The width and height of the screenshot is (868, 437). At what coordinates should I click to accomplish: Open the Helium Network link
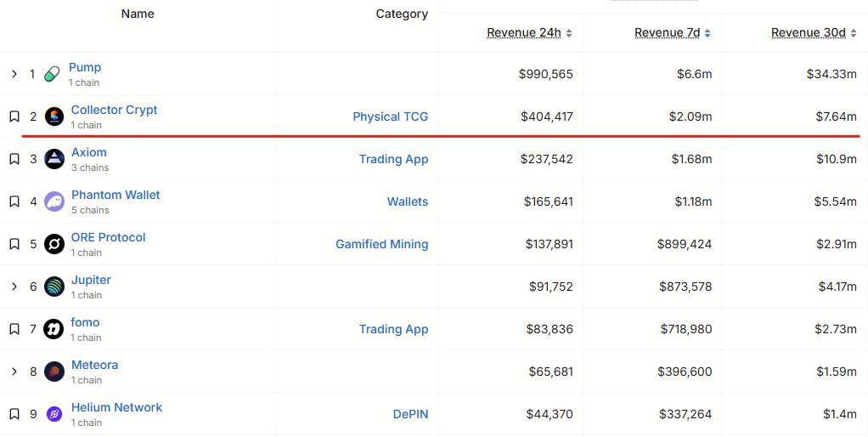click(x=116, y=407)
